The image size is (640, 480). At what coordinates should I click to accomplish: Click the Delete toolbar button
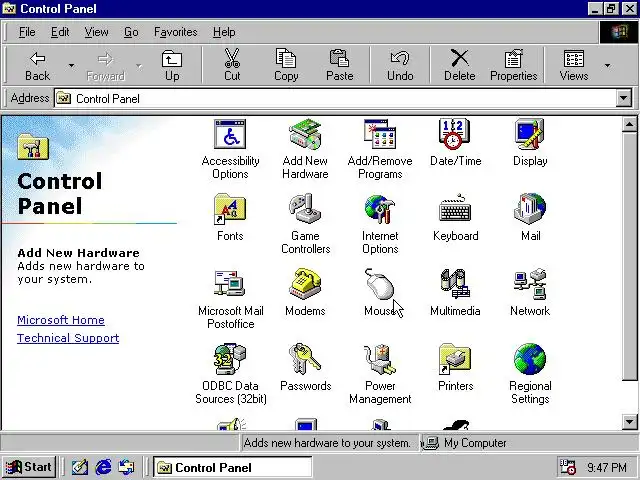460,65
